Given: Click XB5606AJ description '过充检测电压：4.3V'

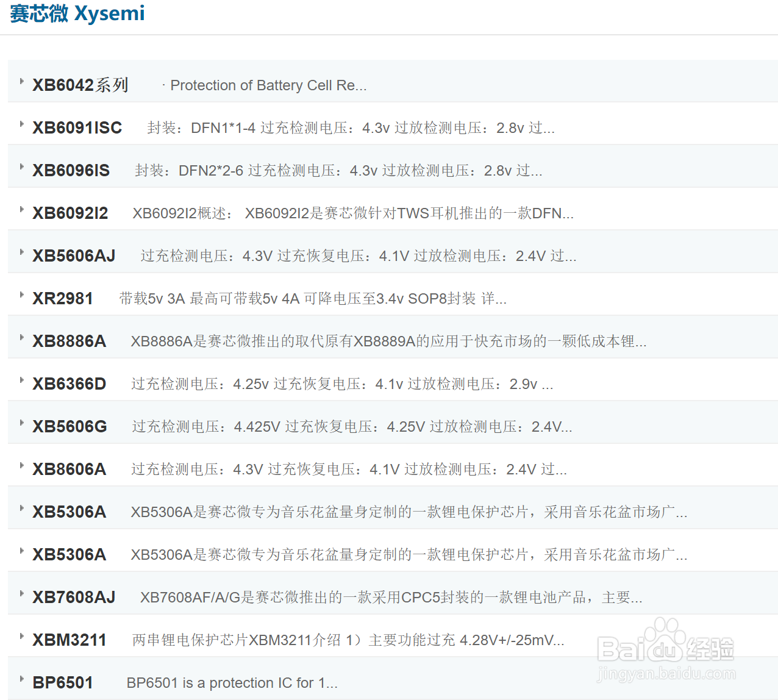Looking at the screenshot, I should 359,255.
